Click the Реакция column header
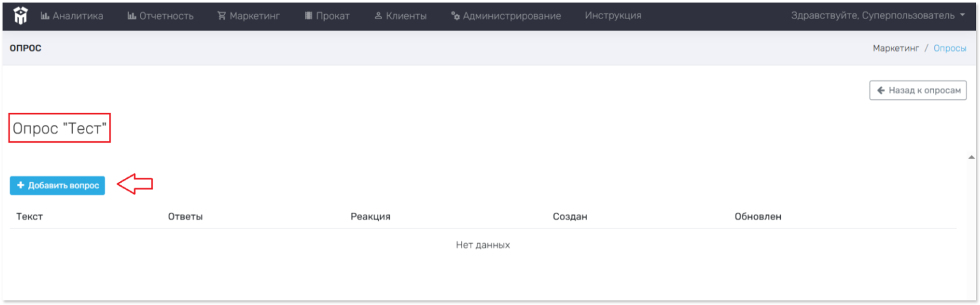This screenshot has height=305, width=980. click(370, 216)
